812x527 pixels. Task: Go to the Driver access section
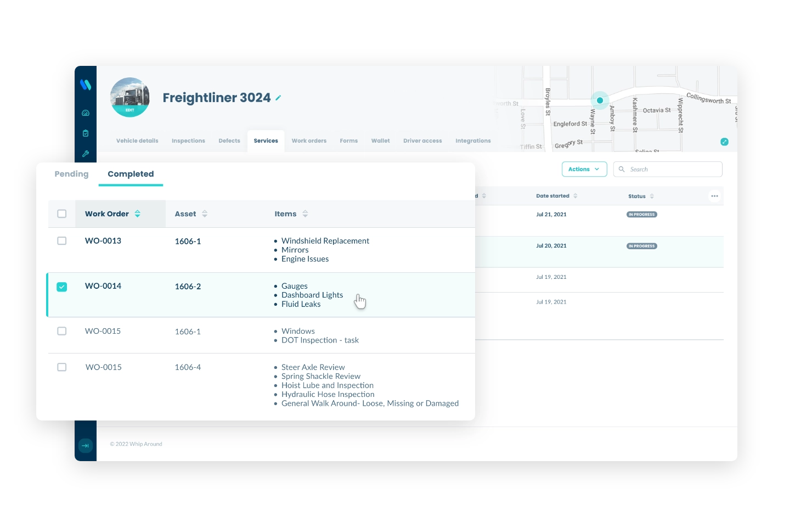tap(422, 141)
